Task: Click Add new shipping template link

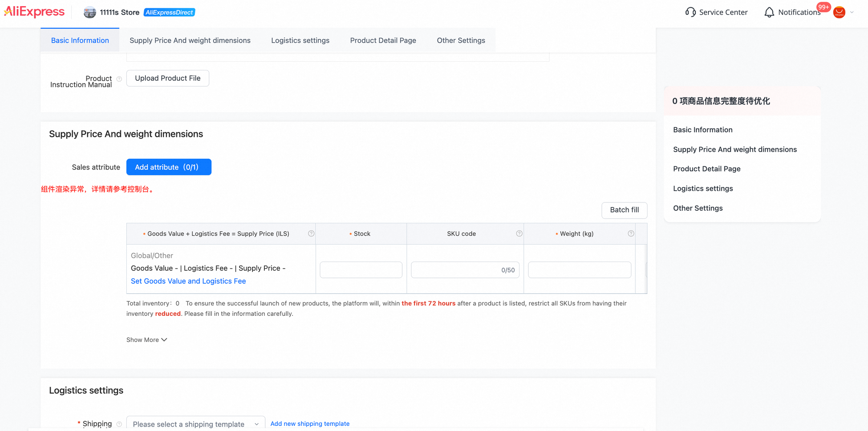Action: click(310, 424)
